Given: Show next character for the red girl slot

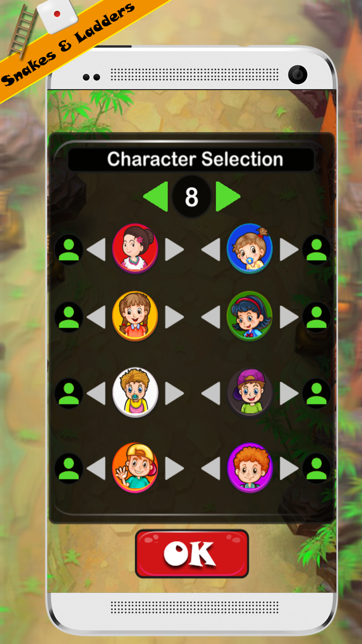Looking at the screenshot, I should (174, 250).
